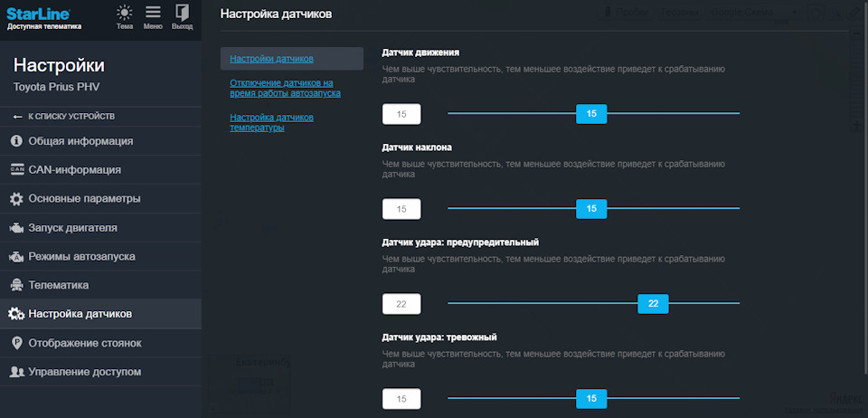Switch theme with the sun Тема icon
Screen dimensions: 868x418
(x=125, y=17)
